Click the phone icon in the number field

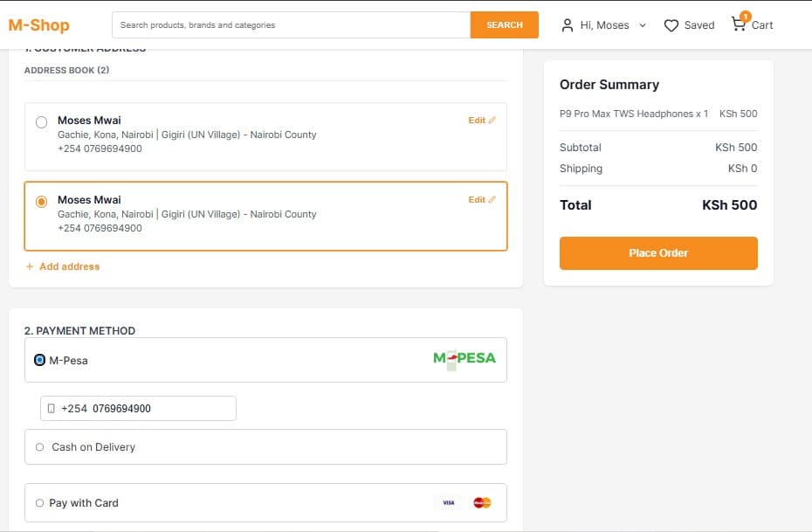coord(50,408)
